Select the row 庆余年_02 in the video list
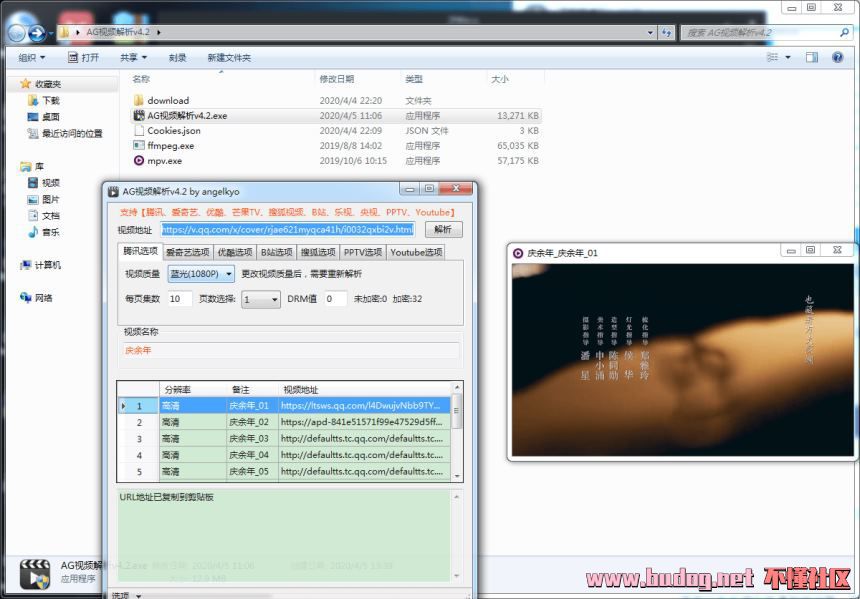The image size is (860, 599). coord(284,422)
